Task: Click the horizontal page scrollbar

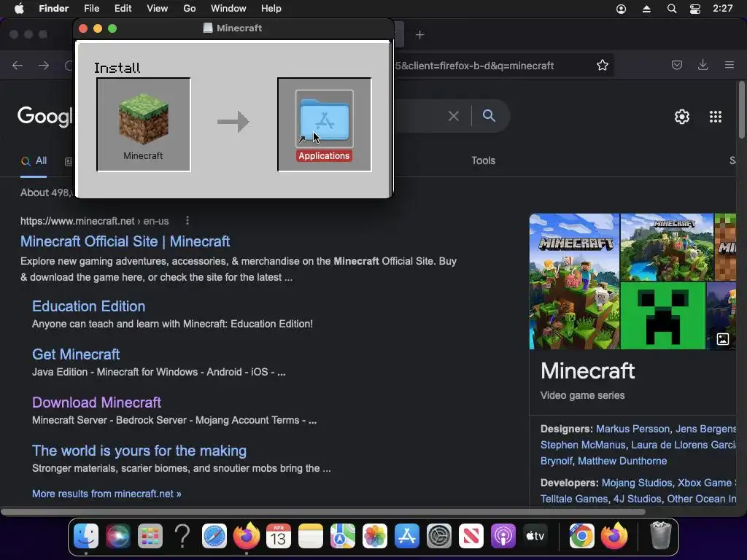Action: 323,512
